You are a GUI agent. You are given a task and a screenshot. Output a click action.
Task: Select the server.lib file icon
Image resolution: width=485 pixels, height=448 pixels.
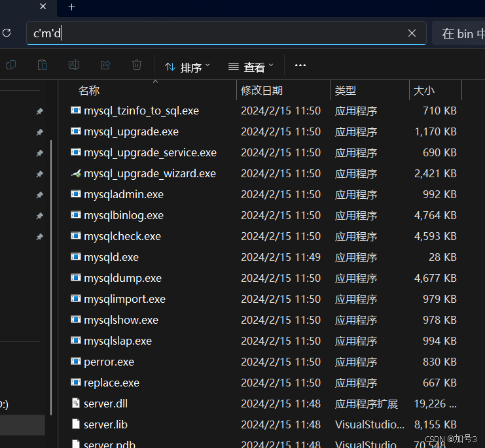76,424
